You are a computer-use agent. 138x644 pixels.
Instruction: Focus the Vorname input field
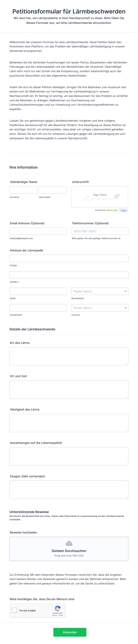[x=23, y=190]
